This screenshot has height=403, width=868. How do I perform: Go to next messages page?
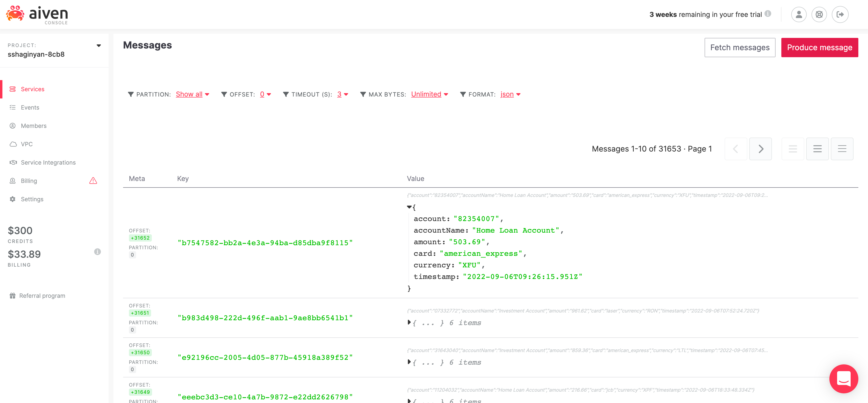click(760, 149)
